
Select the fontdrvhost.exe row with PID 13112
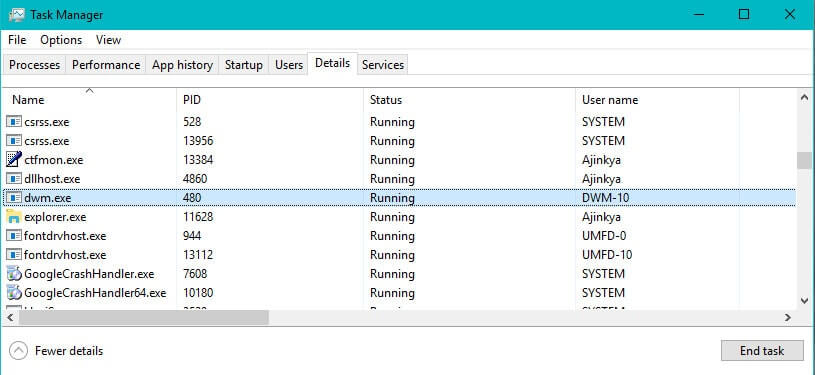399,255
